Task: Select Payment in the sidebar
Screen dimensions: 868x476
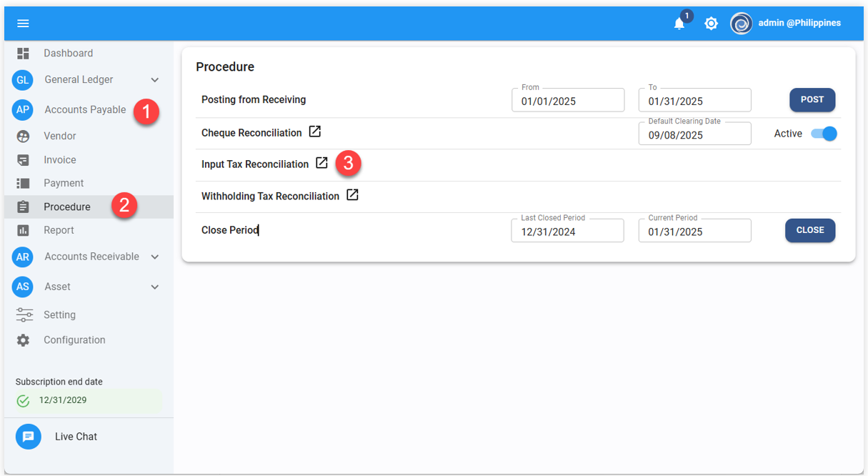Action: 64,183
